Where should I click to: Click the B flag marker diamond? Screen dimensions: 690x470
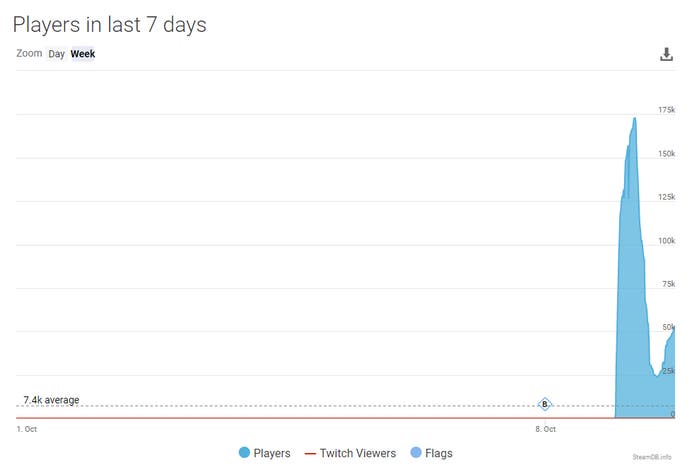pyautogui.click(x=544, y=404)
